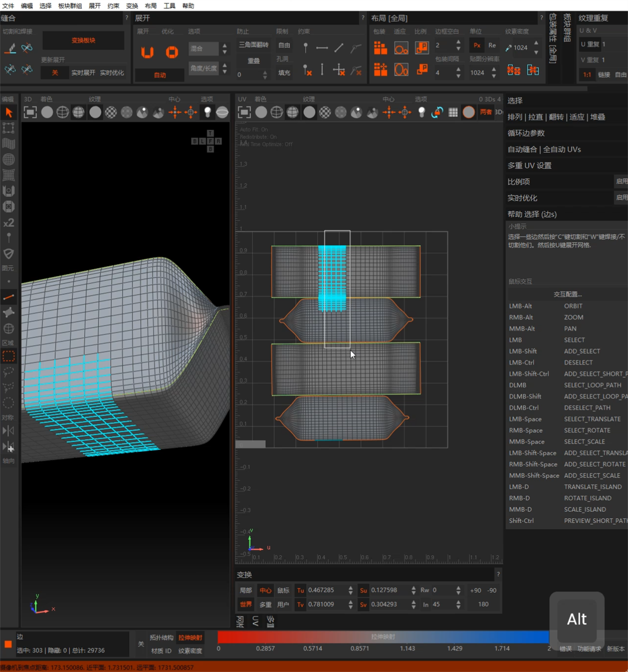Click the x2 tool in the left sidebar
This screenshot has height=672, width=628.
tap(8, 223)
